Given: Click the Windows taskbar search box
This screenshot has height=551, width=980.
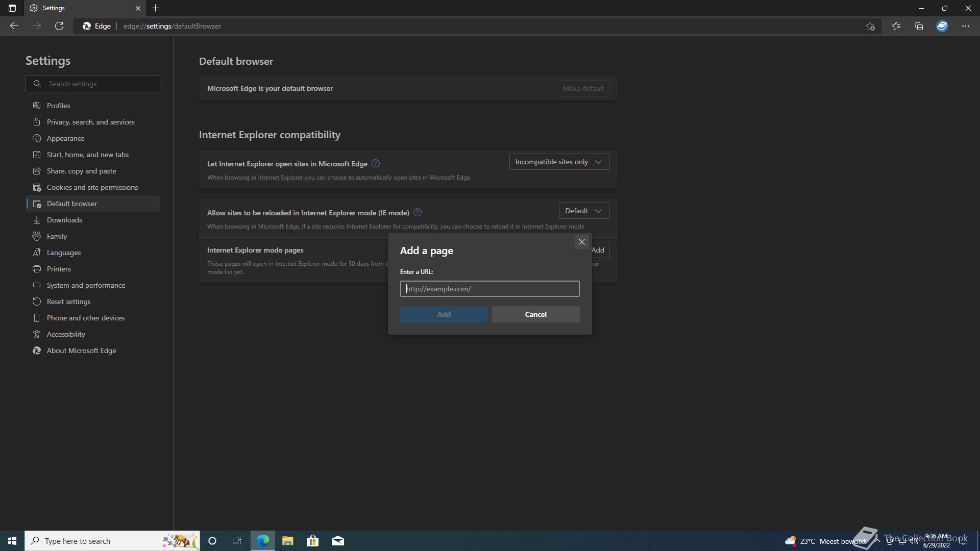Looking at the screenshot, I should (112, 541).
